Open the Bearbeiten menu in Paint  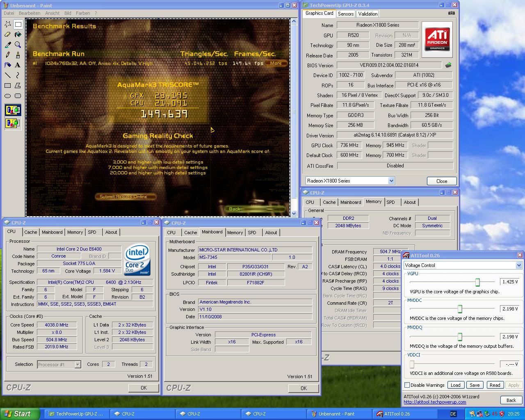point(30,13)
